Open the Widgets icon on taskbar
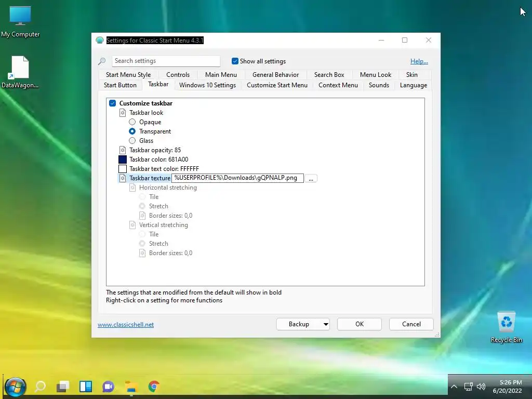This screenshot has width=532, height=399. pos(86,387)
